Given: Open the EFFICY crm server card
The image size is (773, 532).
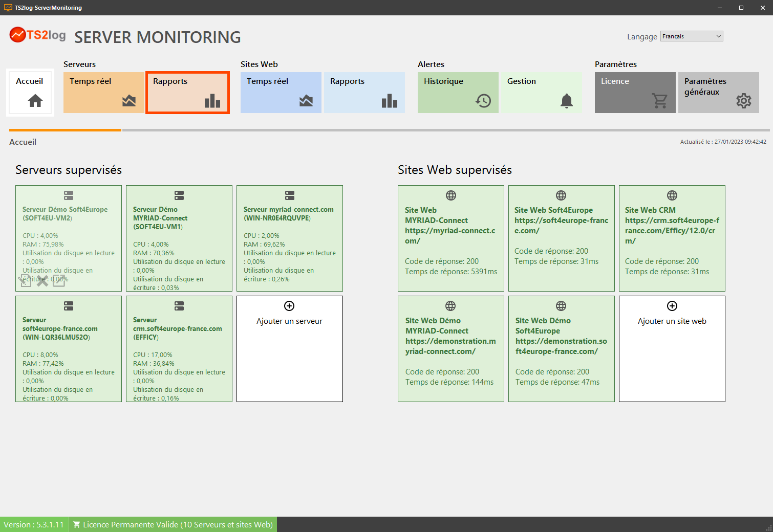Looking at the screenshot, I should 179,349.
